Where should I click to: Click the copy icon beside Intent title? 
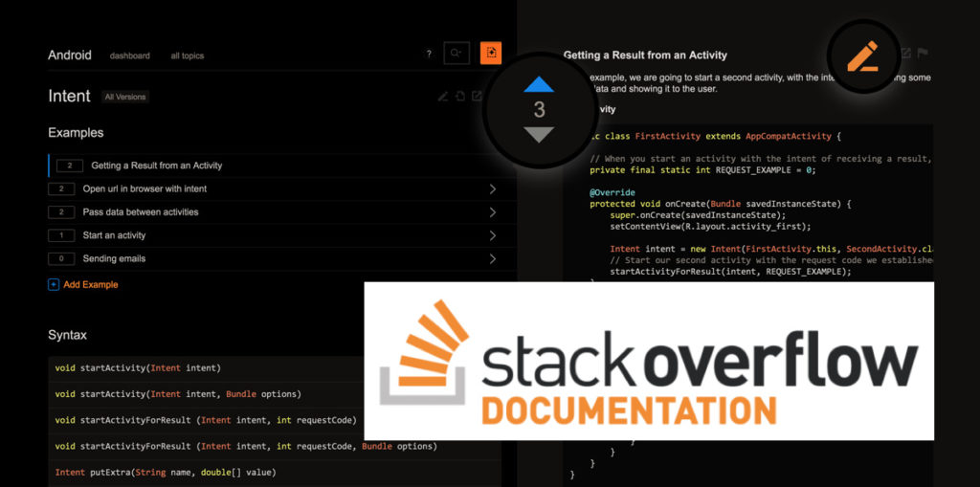[x=460, y=97]
